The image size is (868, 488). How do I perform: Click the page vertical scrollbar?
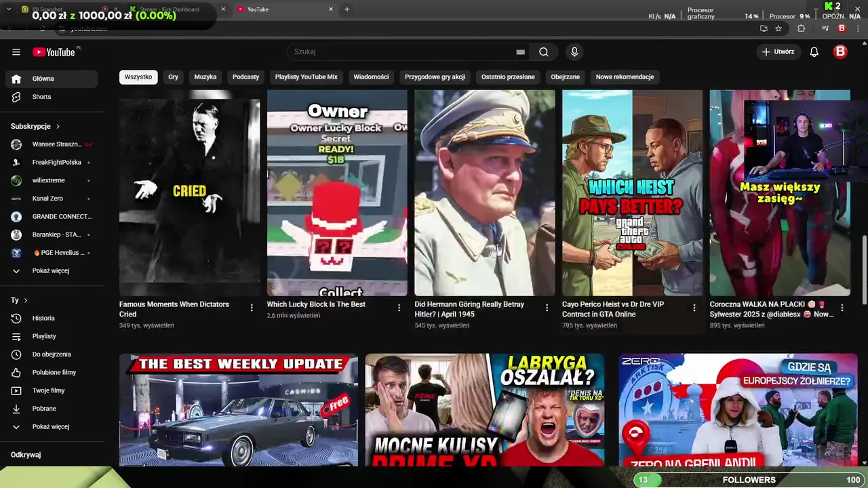(864, 270)
